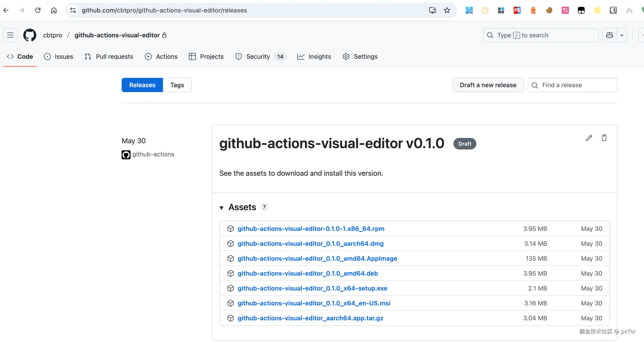The width and height of the screenshot is (644, 343).
Task: Delete the draft release with trash icon
Action: pos(604,138)
